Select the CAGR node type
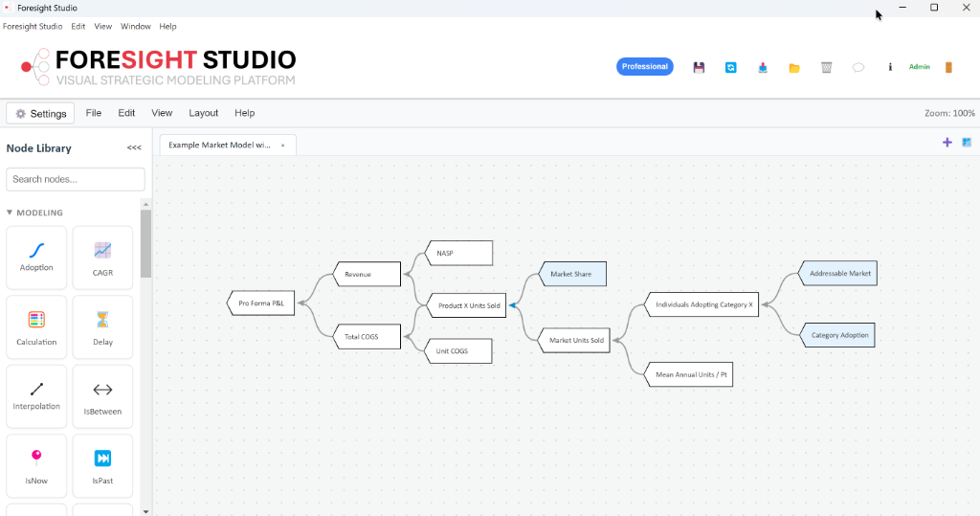Image resolution: width=980 pixels, height=516 pixels. (102, 258)
